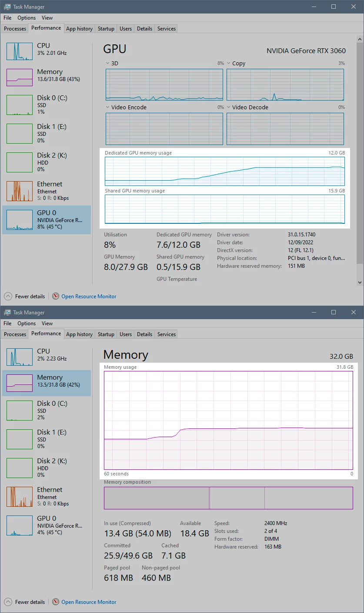Screen dimensions: 364x613
Task: Click the Shared GPU memory usage graph
Action: [x=225, y=209]
